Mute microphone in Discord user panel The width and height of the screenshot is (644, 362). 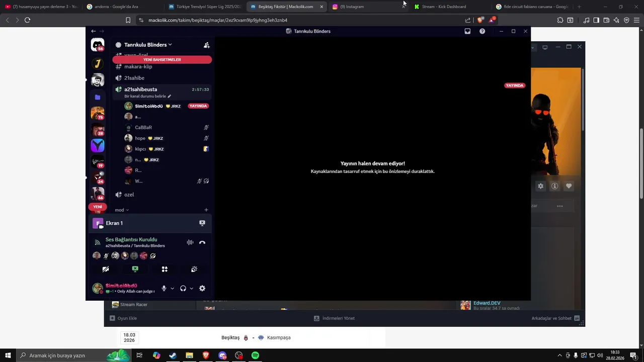pyautogui.click(x=164, y=288)
